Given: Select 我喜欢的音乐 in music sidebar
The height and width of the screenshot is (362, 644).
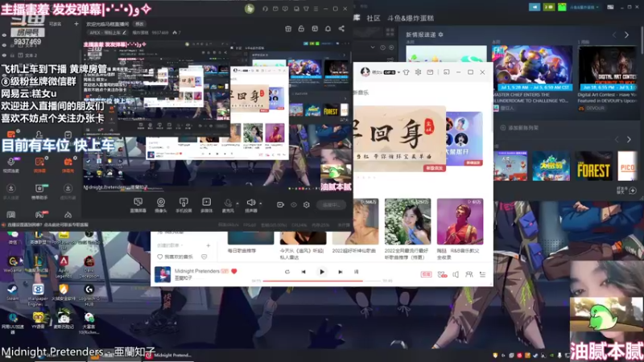Looking at the screenshot, I should pos(179,257).
